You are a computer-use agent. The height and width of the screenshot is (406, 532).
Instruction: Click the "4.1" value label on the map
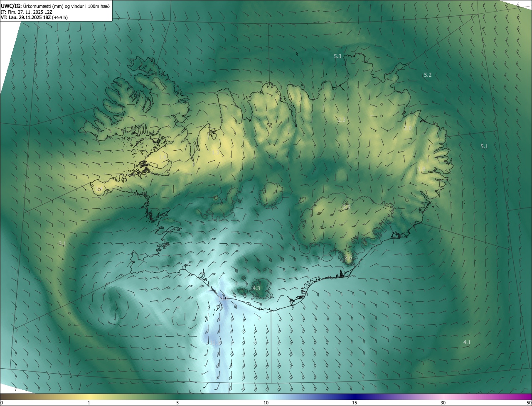click(467, 342)
